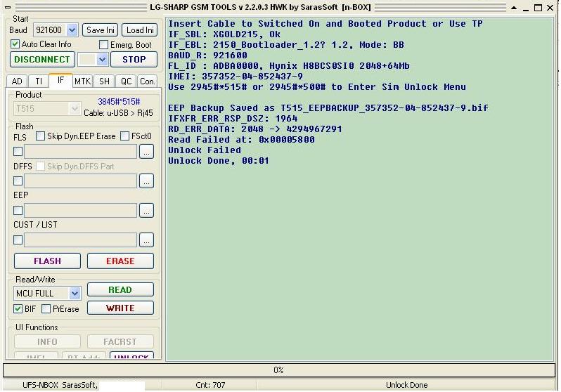Open the window system menu icon
561x392 pixels.
coord(8,7)
